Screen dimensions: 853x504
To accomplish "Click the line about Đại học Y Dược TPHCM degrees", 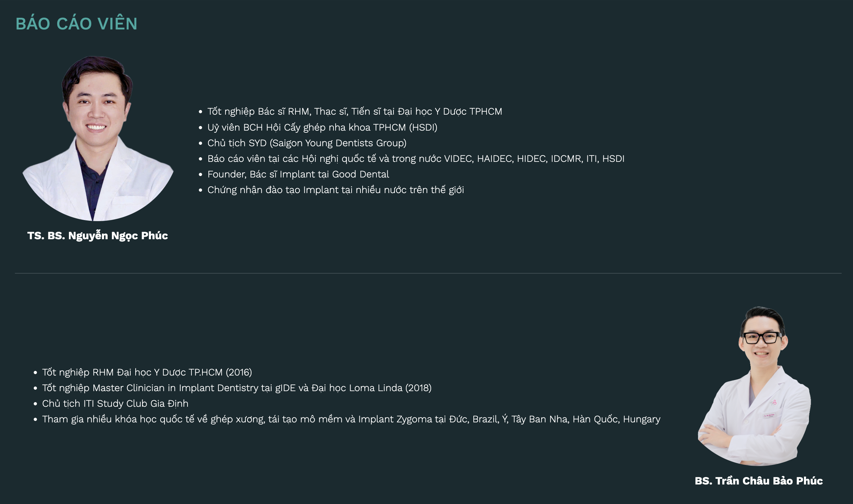I will click(355, 111).
